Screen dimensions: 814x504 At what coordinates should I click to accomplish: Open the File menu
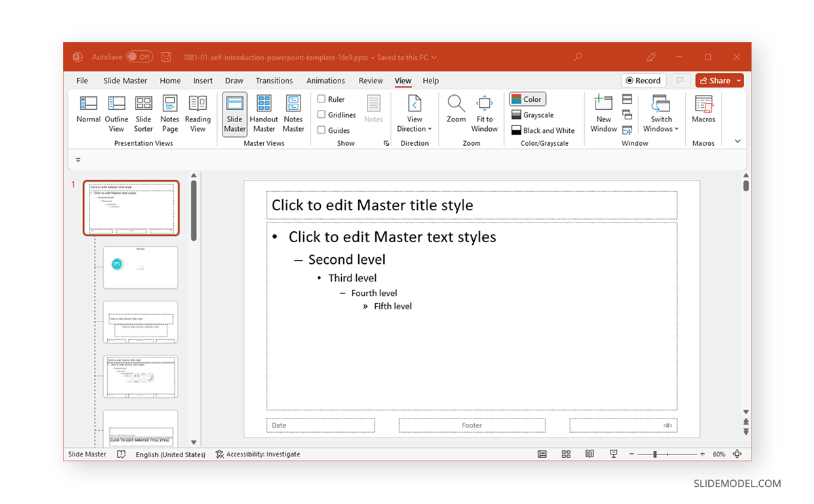click(x=81, y=80)
